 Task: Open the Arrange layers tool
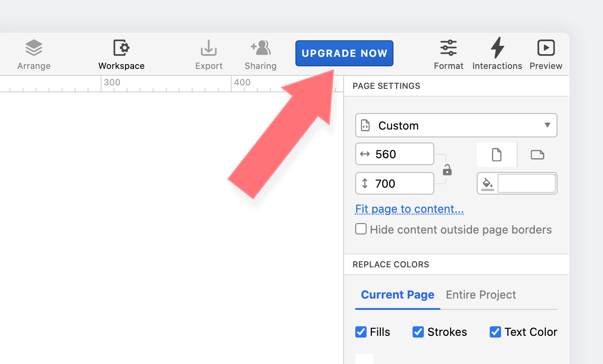34,48
